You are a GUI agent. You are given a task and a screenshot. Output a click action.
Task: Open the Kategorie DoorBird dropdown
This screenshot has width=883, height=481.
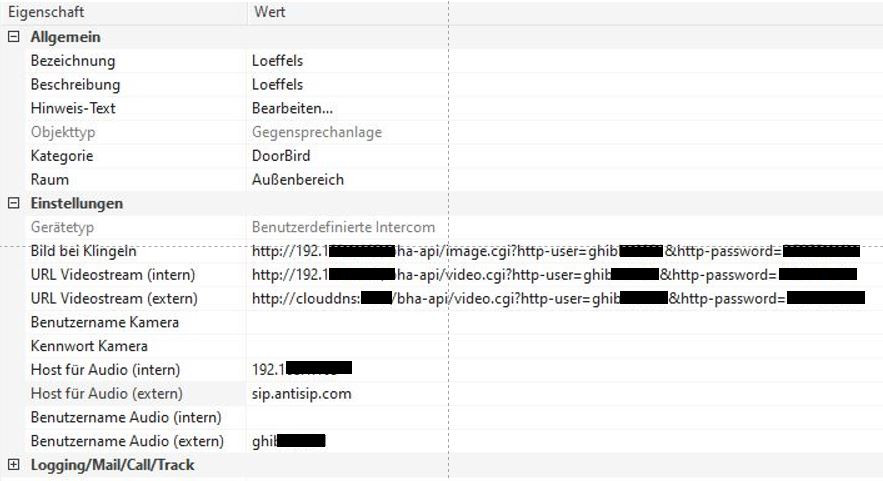281,156
